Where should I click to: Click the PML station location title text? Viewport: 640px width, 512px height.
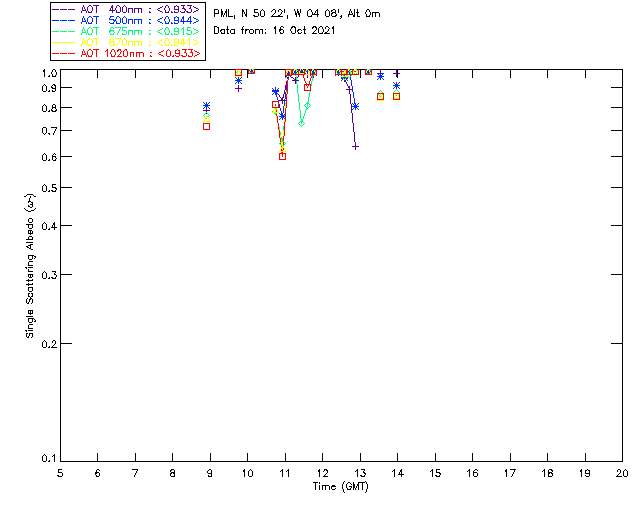click(x=297, y=14)
